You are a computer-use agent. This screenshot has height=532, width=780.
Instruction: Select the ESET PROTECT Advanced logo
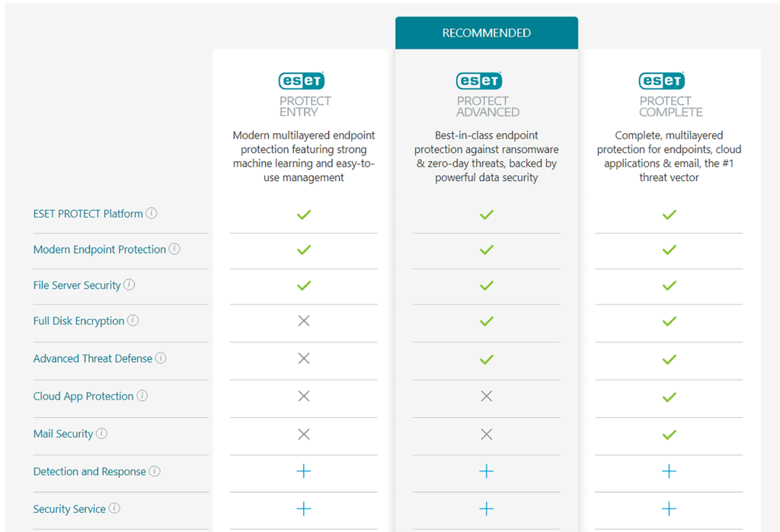[x=480, y=81]
